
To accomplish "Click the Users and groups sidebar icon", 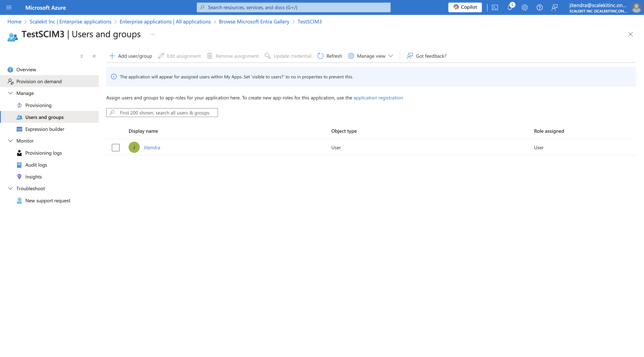I will (19, 117).
